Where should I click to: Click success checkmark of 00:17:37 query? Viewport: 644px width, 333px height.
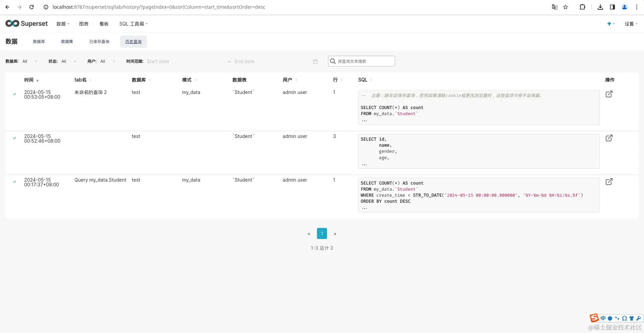[x=15, y=182]
